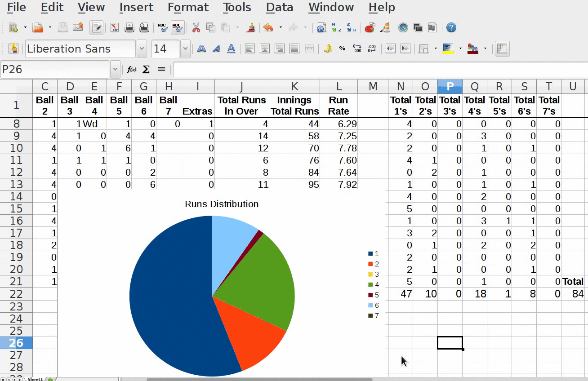
Task: Click the Cut scissors icon
Action: (x=196, y=28)
